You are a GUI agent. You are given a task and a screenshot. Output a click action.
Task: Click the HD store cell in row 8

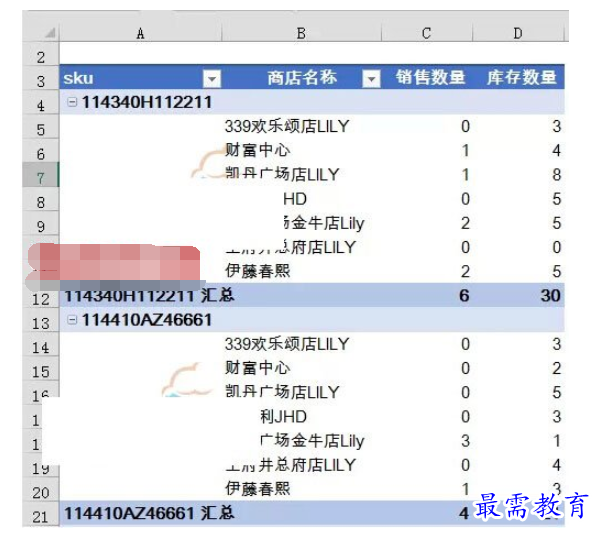click(x=295, y=199)
